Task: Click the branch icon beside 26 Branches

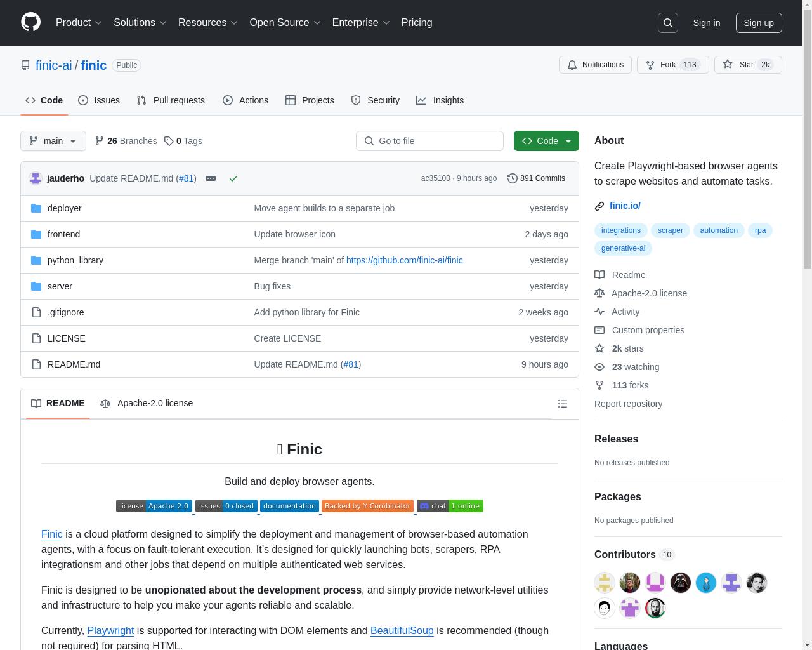Action: click(100, 141)
